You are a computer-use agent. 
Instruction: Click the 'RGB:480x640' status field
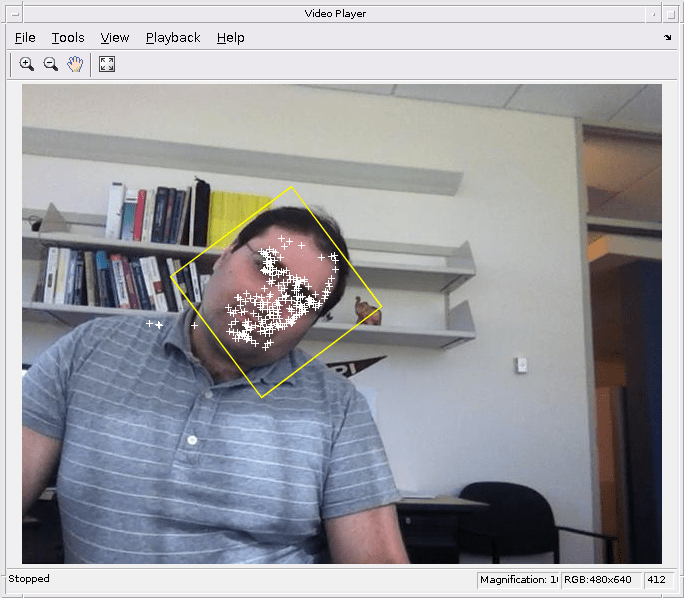coord(601,580)
